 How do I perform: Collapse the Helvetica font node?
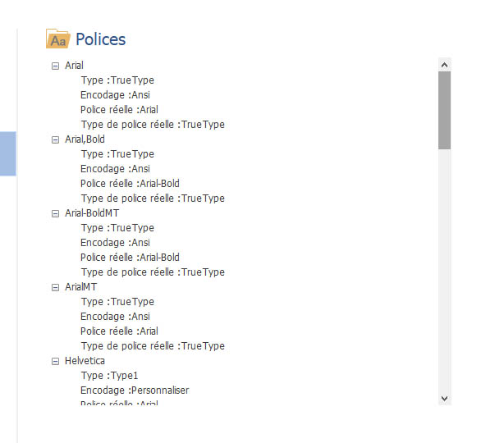55,362
